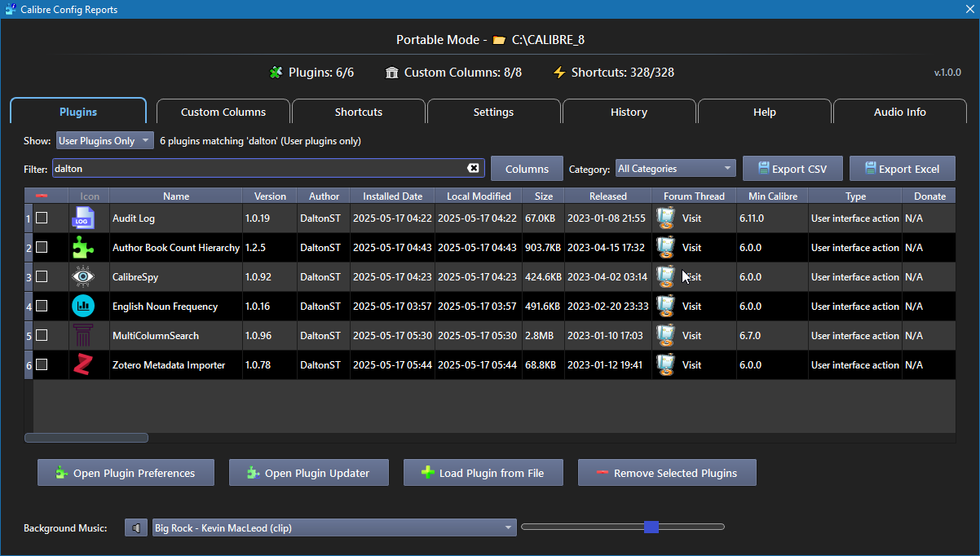The width and height of the screenshot is (980, 556).
Task: Click the column icon beside Custom Columns: 8/8
Action: tap(392, 73)
